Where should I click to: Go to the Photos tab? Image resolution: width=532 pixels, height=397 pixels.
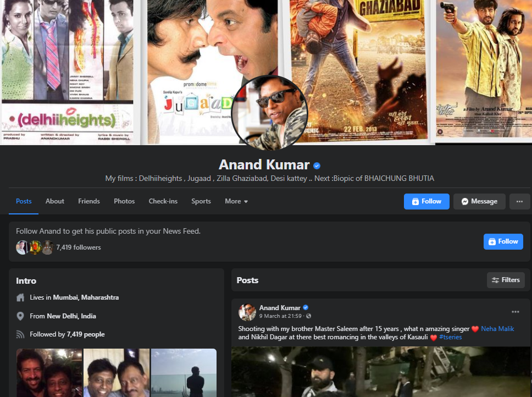[x=124, y=201]
